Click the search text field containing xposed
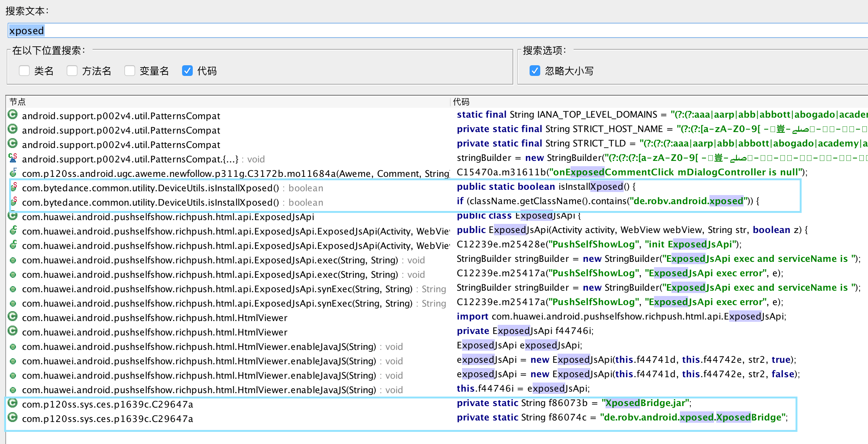The image size is (868, 444). click(438, 30)
